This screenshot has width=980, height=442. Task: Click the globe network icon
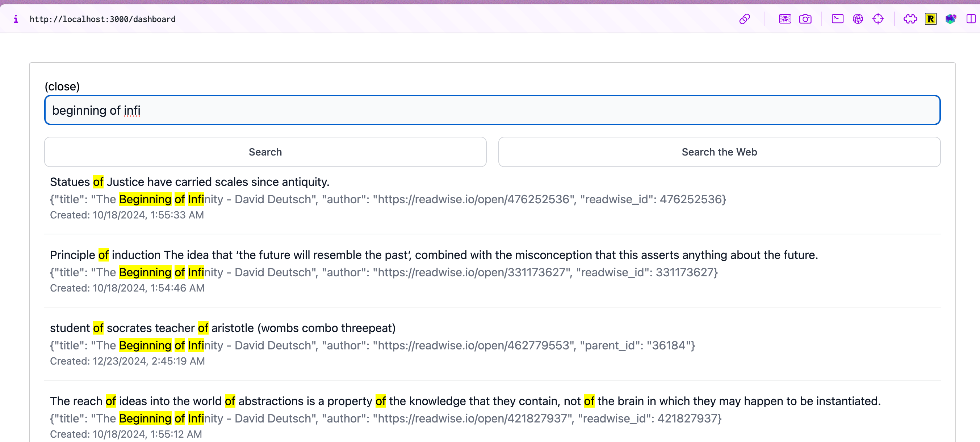[858, 18]
